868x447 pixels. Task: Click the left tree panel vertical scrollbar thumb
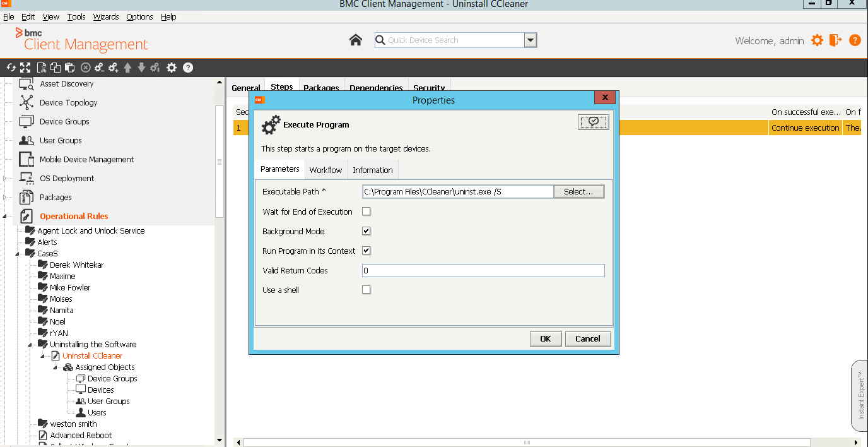[220, 161]
